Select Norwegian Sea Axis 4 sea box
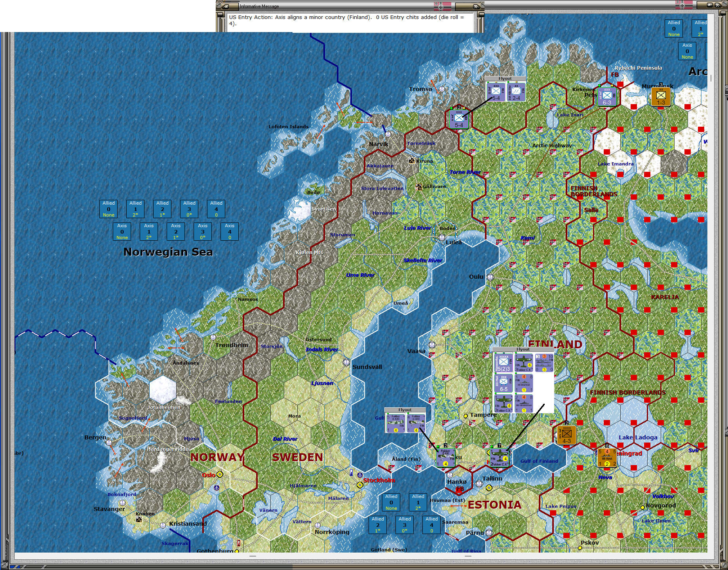The width and height of the screenshot is (728, 570). 230,231
